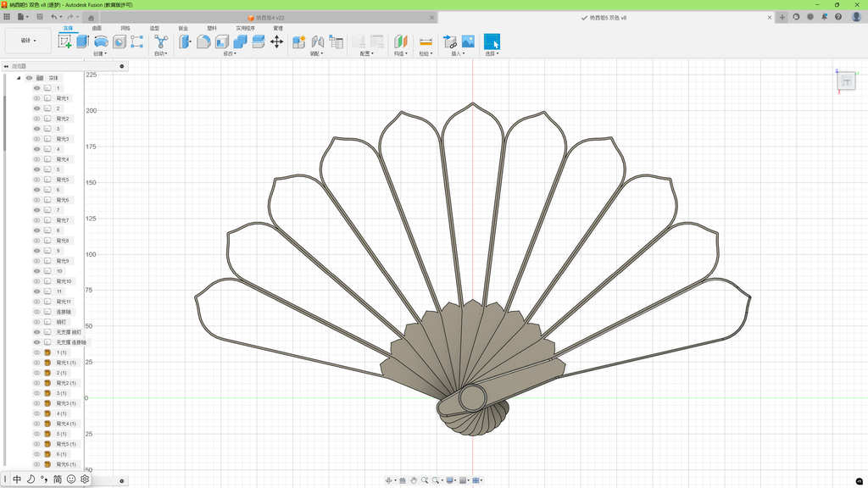Click the Home button
This screenshot has height=488, width=868.
point(92,18)
